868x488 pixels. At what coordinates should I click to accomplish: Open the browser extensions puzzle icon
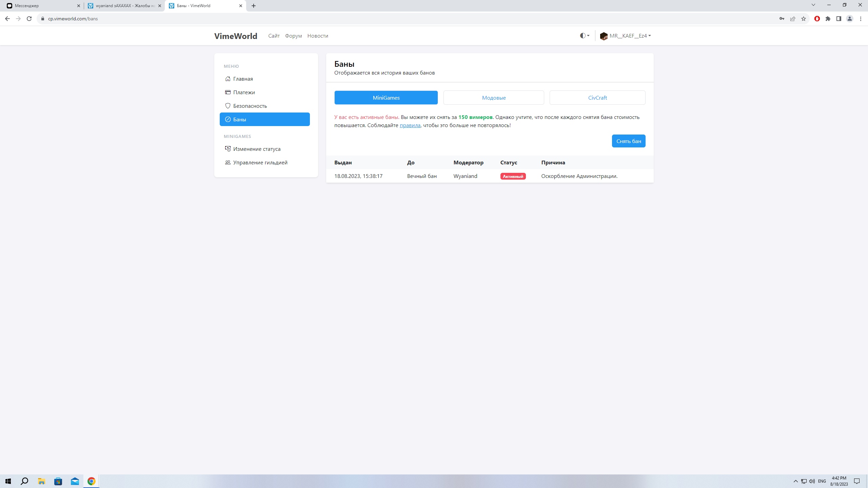828,19
